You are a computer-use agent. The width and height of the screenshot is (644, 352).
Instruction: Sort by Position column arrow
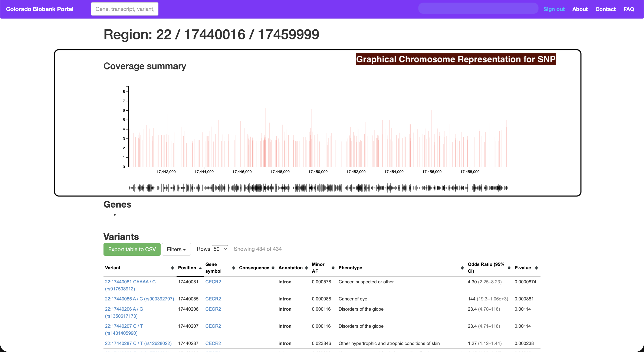point(200,268)
